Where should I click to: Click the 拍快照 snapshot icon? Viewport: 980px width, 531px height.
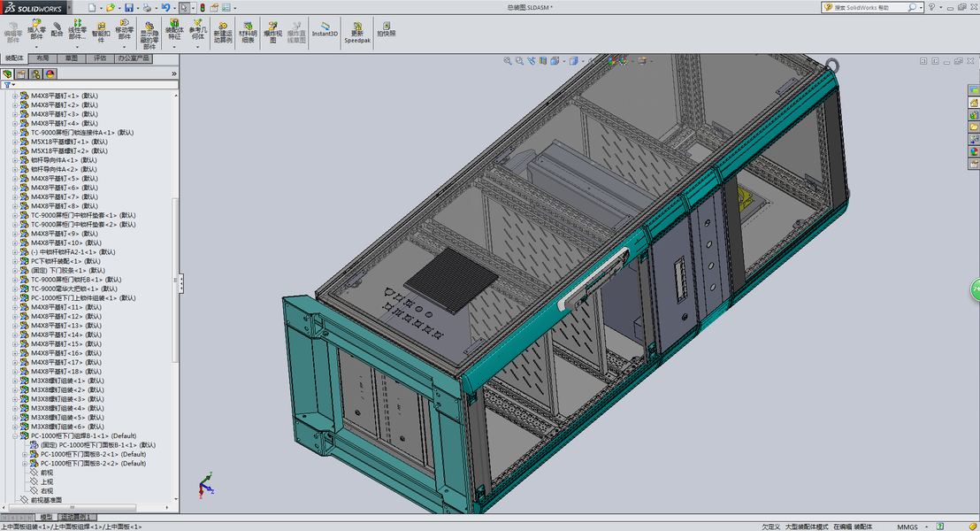387,29
